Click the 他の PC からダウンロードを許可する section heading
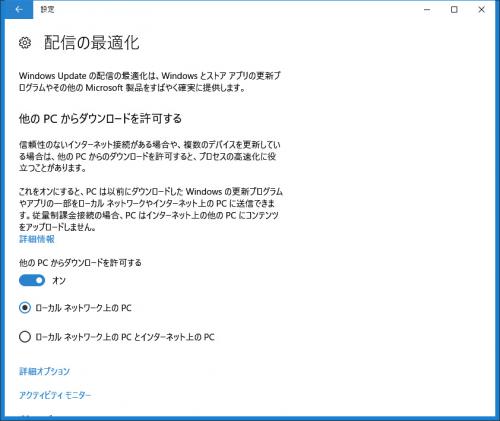Screen dimensions: 500x421 (100, 118)
